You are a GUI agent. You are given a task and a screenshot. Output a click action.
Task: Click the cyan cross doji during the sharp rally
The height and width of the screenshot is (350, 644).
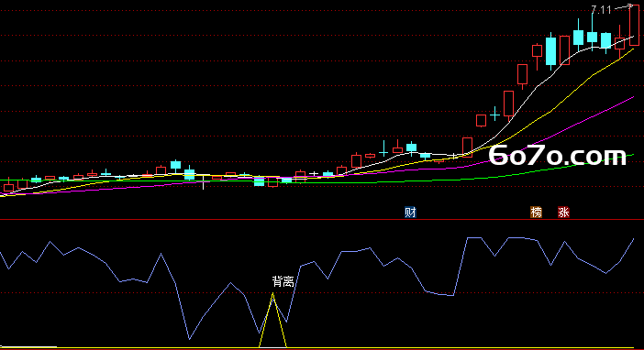pos(494,115)
